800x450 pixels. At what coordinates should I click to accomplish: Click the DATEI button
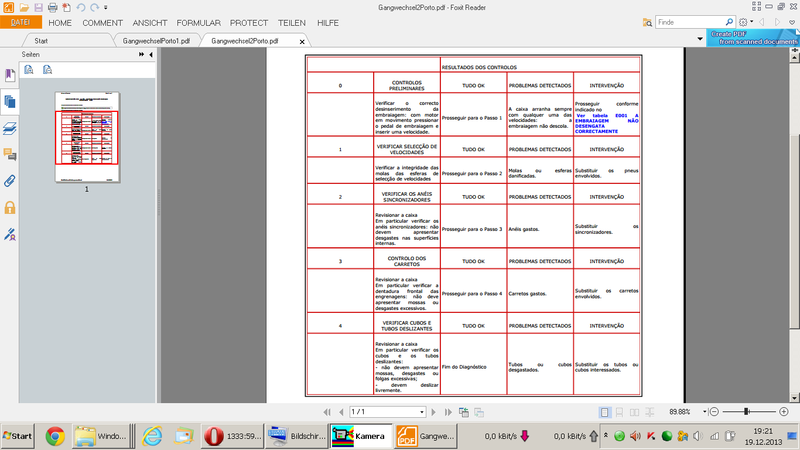tap(20, 22)
